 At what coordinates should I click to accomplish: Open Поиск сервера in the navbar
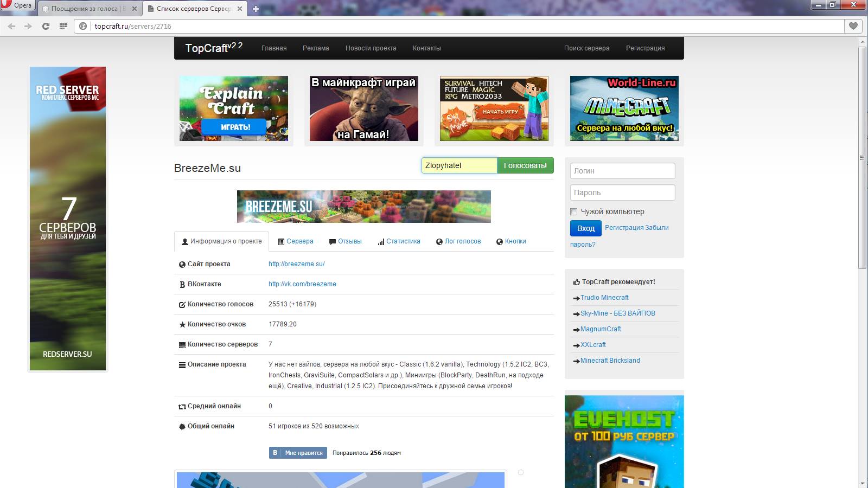[x=586, y=48]
